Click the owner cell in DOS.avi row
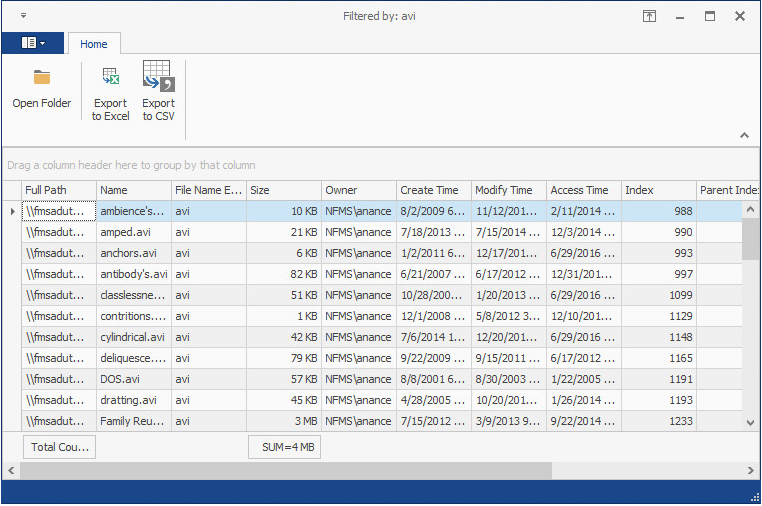 (359, 379)
